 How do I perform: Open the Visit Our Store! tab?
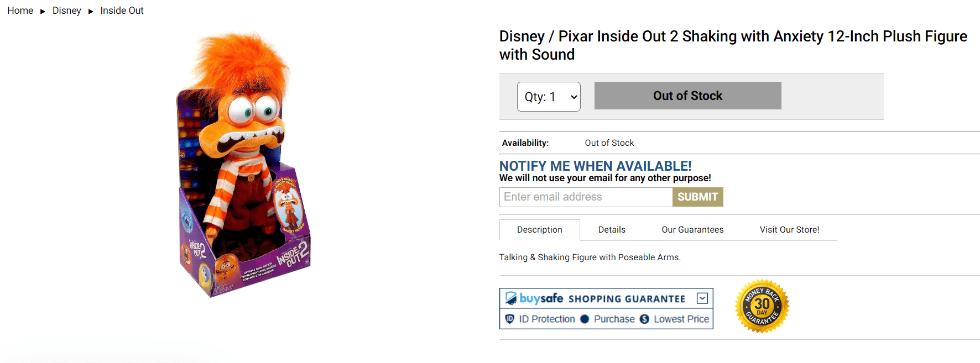(x=789, y=230)
